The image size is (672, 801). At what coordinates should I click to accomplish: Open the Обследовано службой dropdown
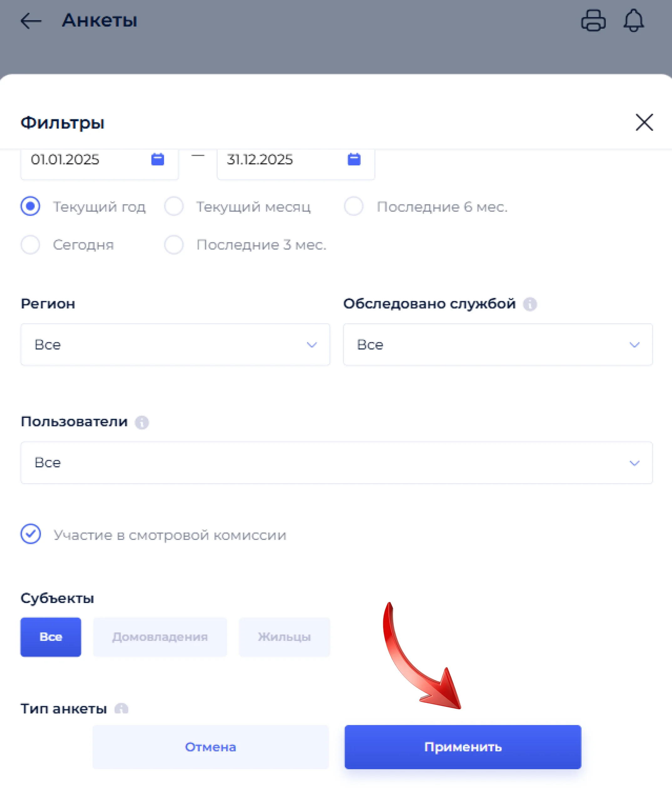(498, 345)
